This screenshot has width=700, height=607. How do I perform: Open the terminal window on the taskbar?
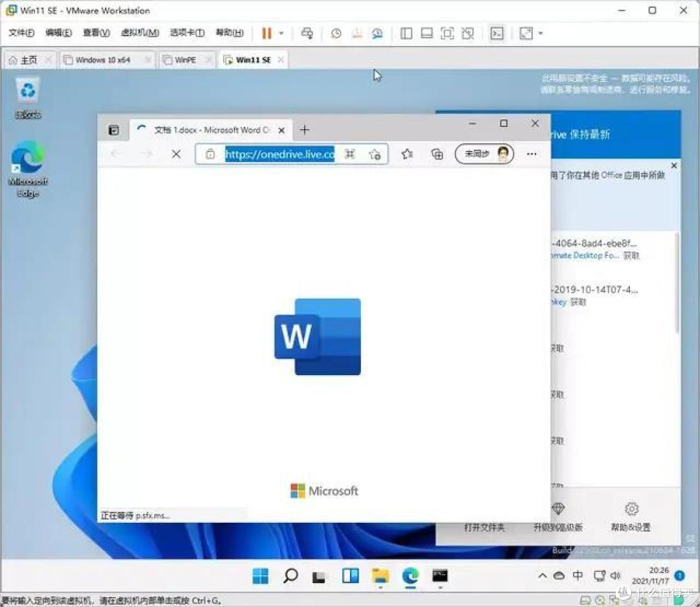tap(439, 576)
